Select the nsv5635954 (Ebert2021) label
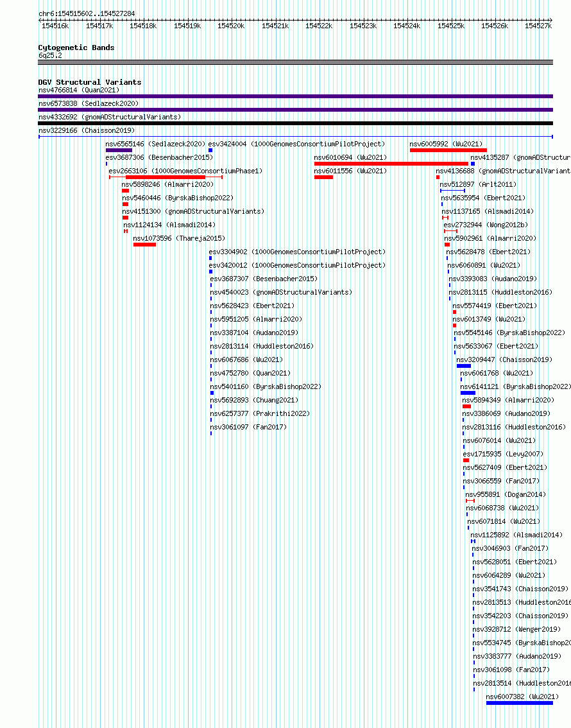Image resolution: width=571 pixels, height=728 pixels. tap(483, 198)
